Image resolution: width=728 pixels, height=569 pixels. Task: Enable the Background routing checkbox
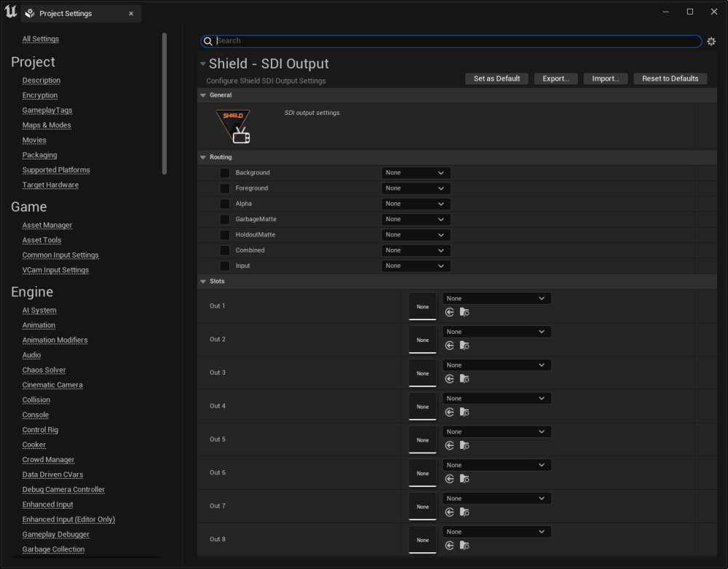(225, 173)
